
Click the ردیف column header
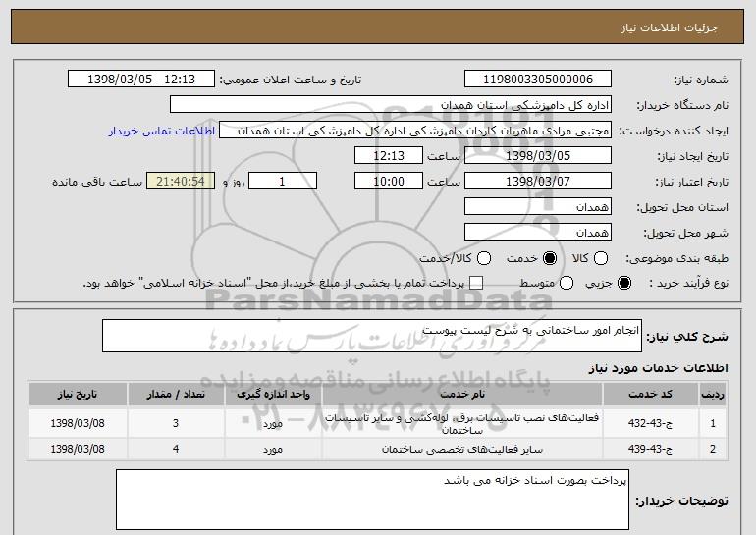[x=713, y=395]
